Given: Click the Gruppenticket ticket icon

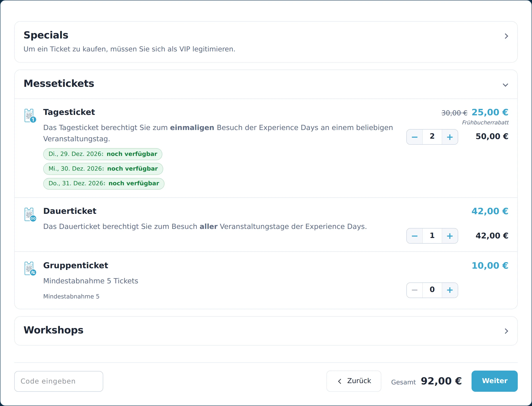Looking at the screenshot, I should pos(30,268).
